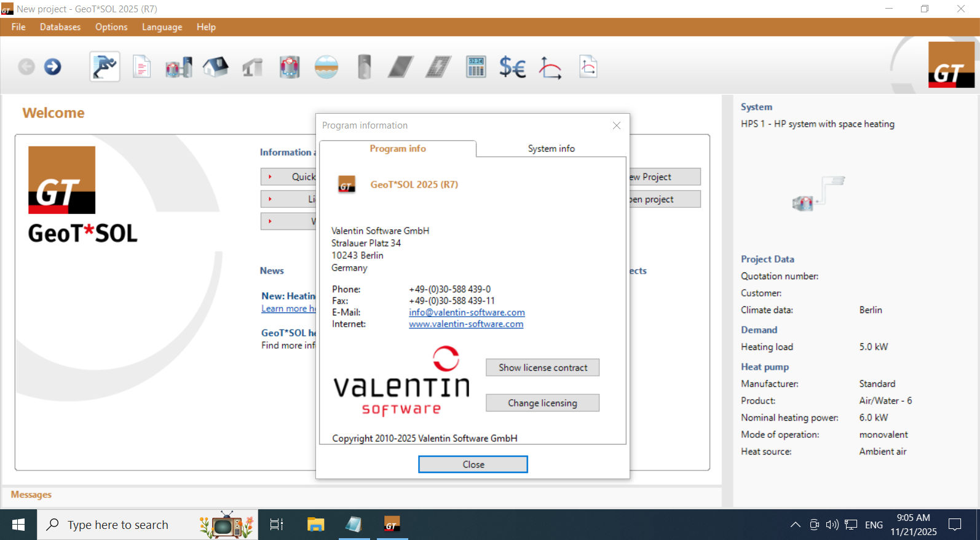Click the GT icon beside GeoT*SOL 2025 (R7)
980x540 pixels.
(347, 185)
